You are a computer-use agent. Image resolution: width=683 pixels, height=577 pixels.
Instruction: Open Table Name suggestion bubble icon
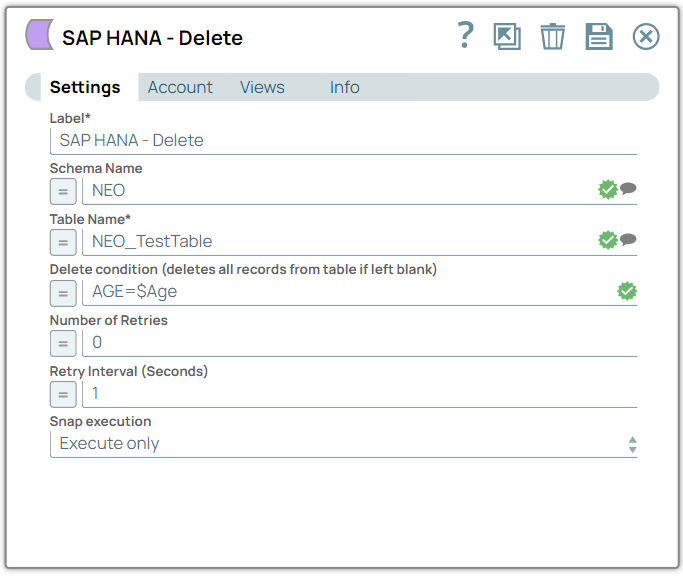pyautogui.click(x=628, y=239)
